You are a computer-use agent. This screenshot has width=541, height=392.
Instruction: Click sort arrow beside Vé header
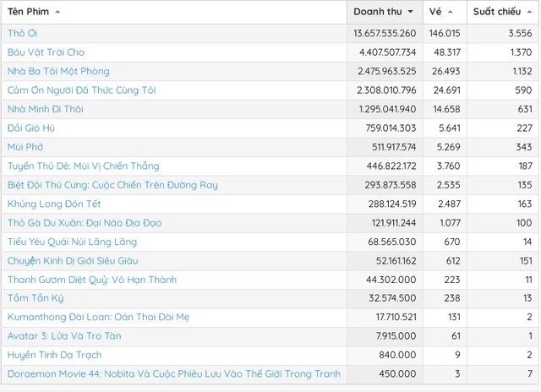pos(451,13)
